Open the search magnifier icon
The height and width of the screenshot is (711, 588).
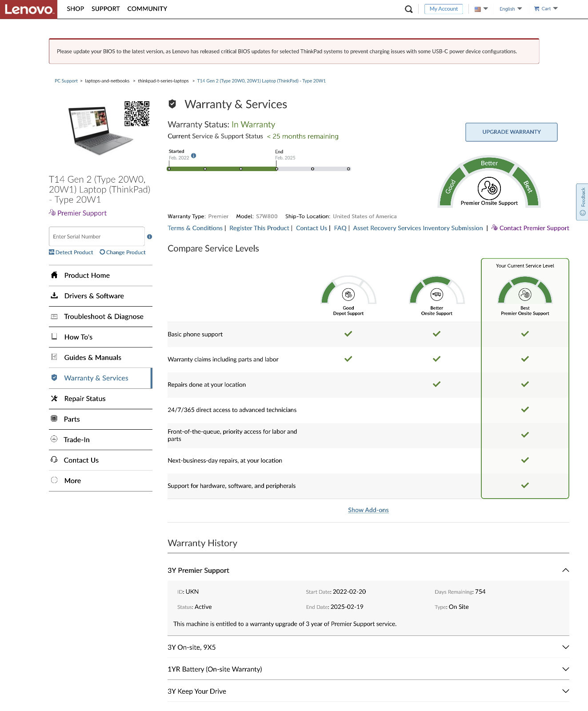[x=408, y=9]
